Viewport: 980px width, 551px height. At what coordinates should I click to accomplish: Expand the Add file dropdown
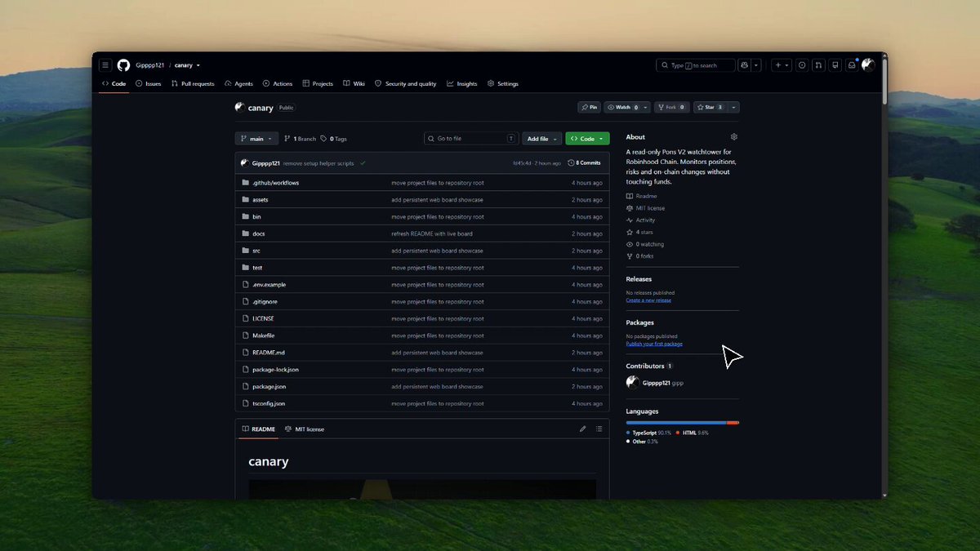(542, 139)
